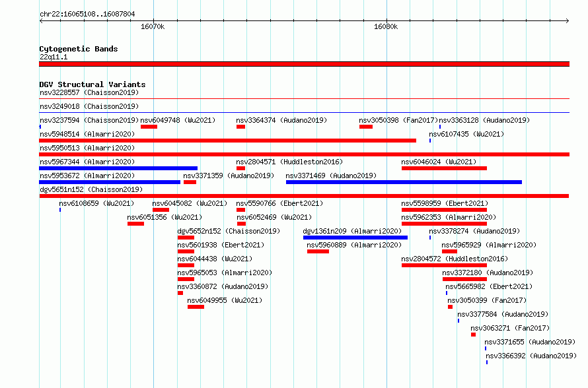
Task: Select nsv5950513 (Almarri2020) label
Action: tap(87, 148)
